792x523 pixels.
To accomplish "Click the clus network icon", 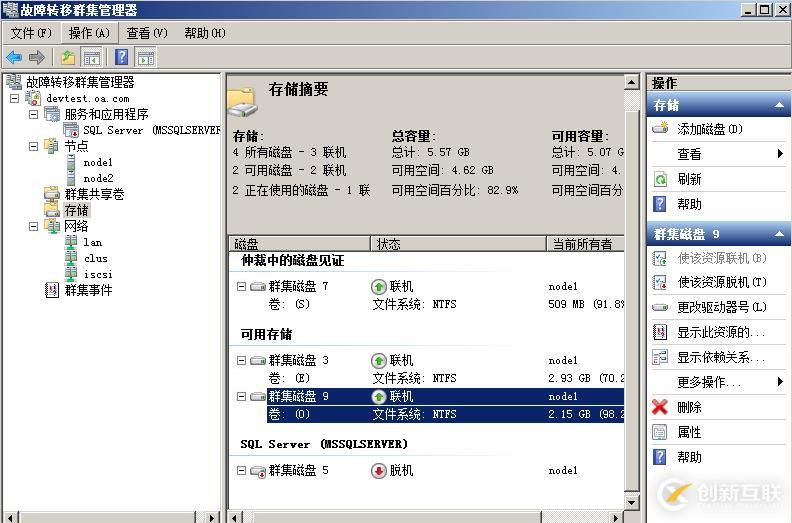I will point(71,258).
